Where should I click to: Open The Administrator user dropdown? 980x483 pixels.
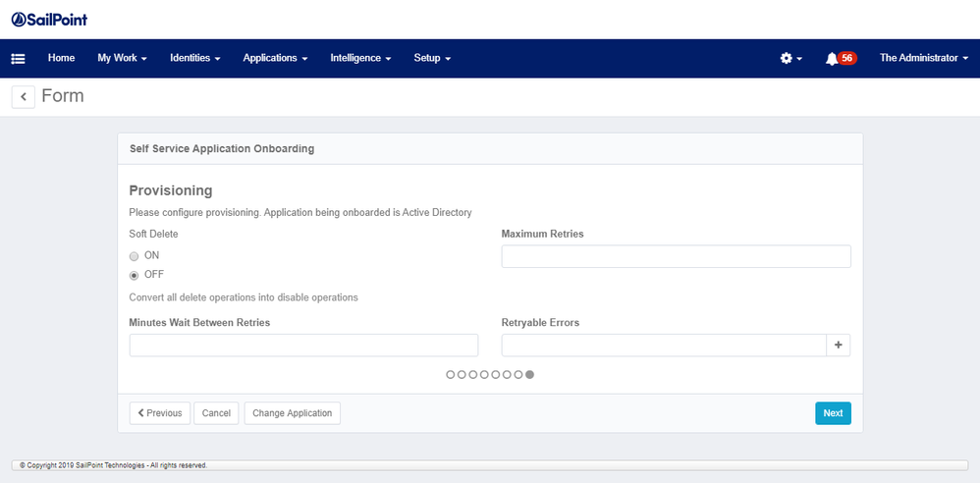[923, 59]
